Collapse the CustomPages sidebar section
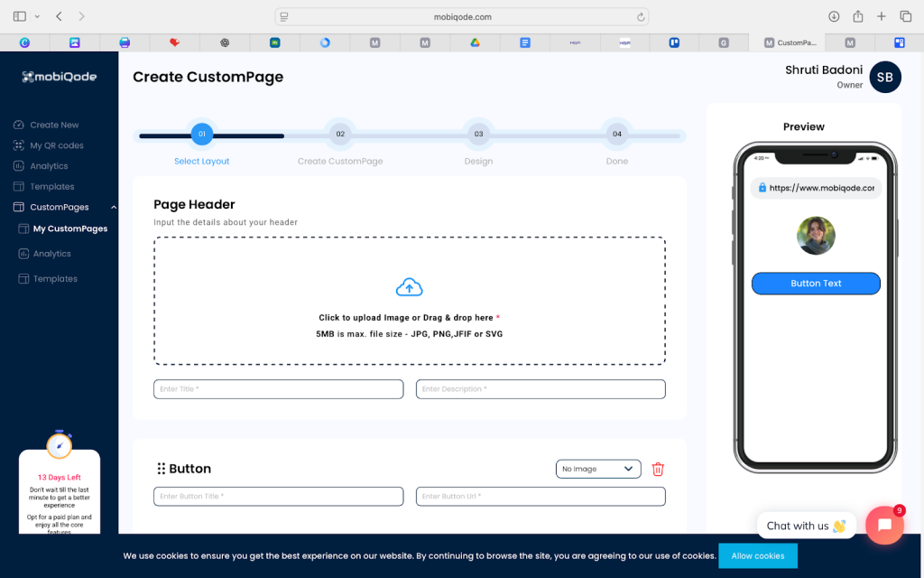Viewport: 924px width, 578px height. [113, 208]
